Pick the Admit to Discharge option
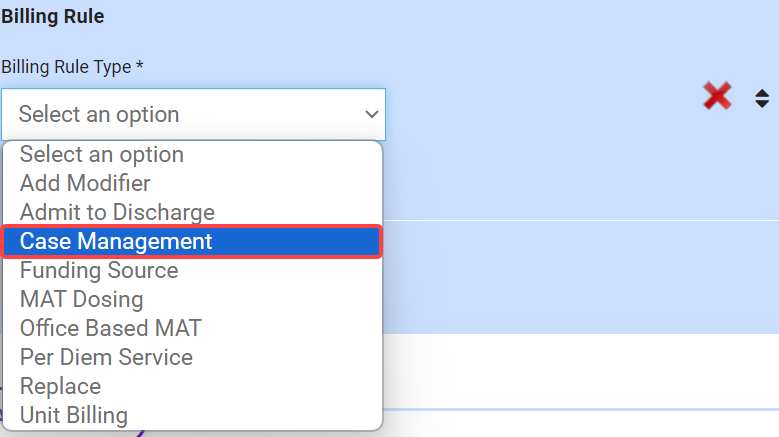 click(117, 213)
